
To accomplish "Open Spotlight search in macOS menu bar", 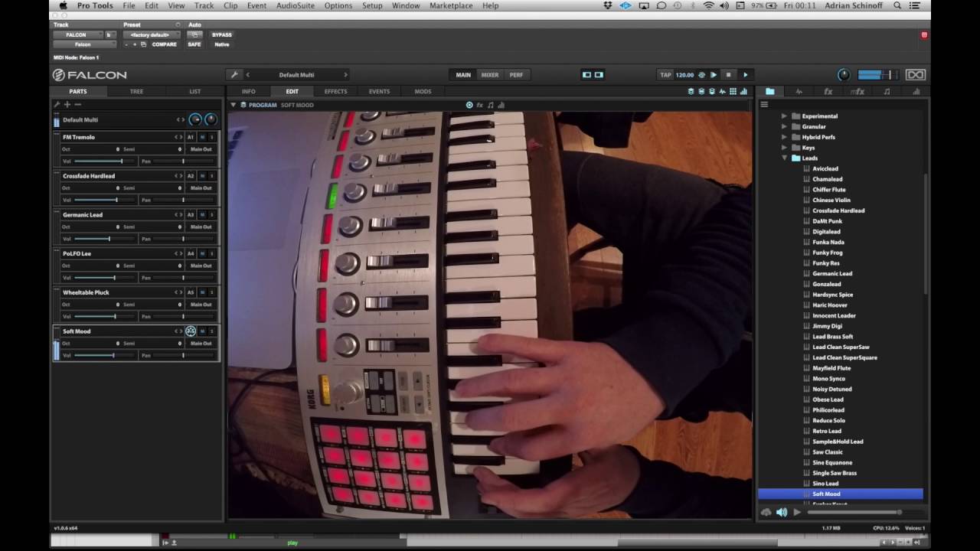I will point(897,5).
